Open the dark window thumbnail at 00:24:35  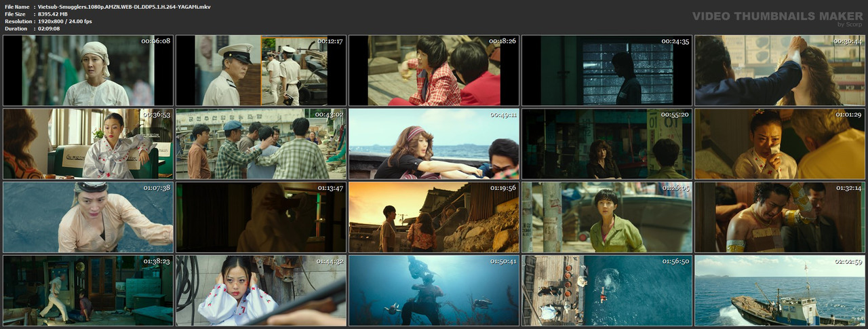pyautogui.click(x=607, y=71)
